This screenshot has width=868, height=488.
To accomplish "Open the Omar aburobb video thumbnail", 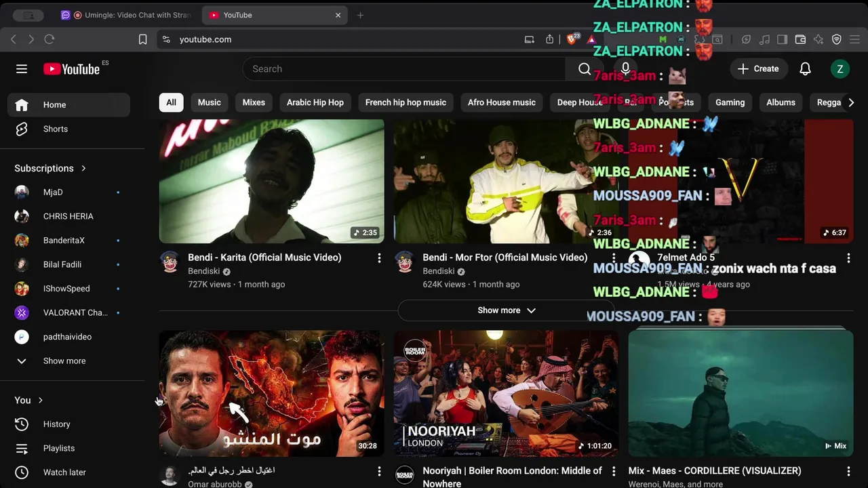I will pos(271,393).
